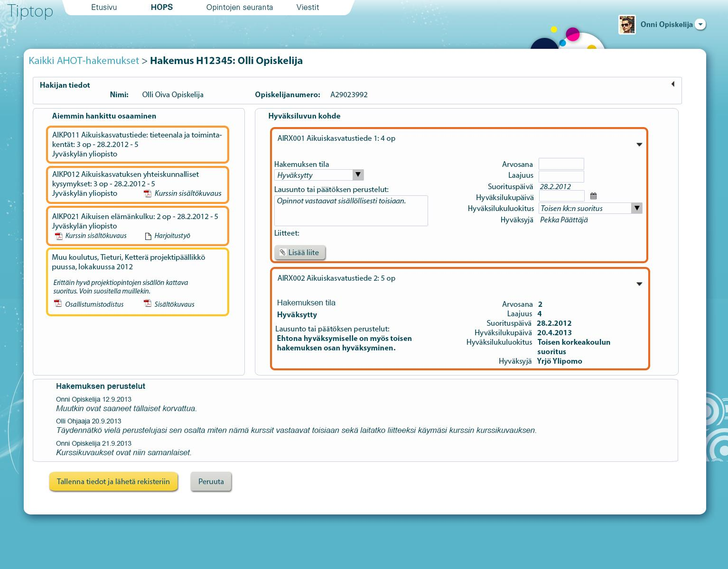728x569 pixels.
Task: Open user menu arrow beside Onni Opiskelija
Action: [700, 24]
